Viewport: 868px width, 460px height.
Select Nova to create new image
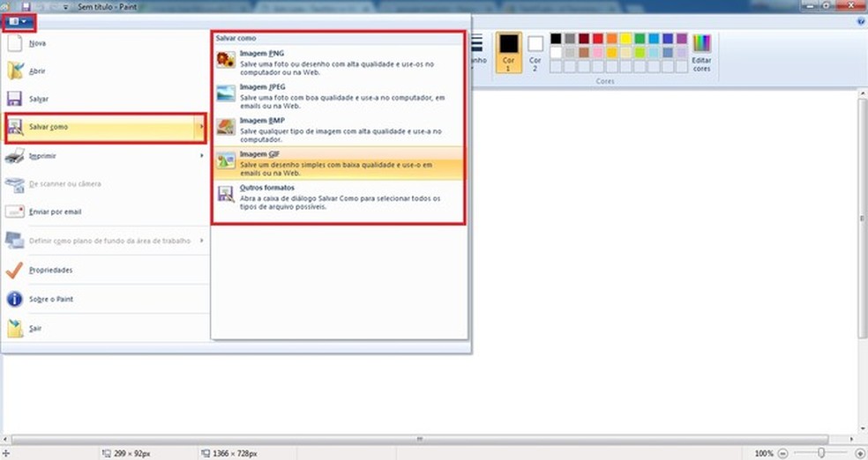pos(105,43)
